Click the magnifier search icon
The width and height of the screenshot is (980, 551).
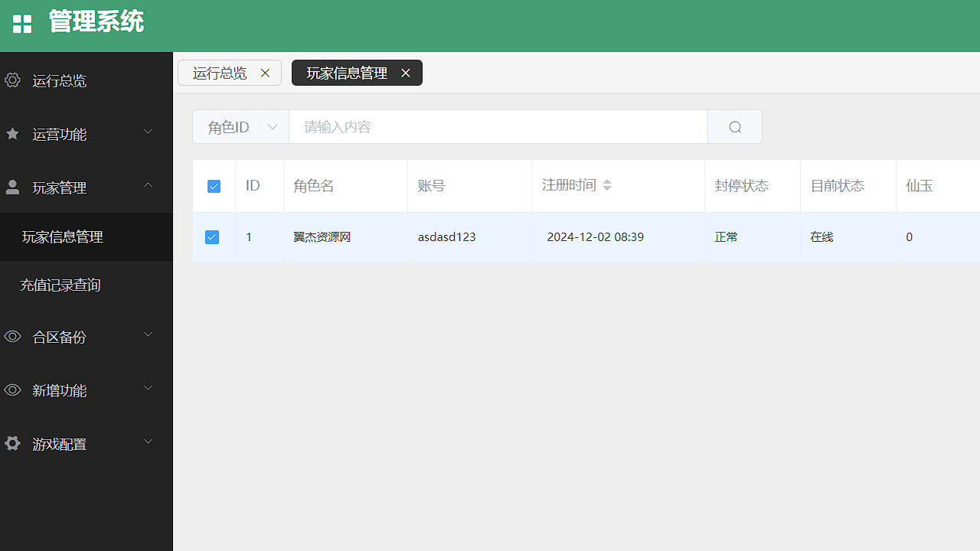pos(734,126)
